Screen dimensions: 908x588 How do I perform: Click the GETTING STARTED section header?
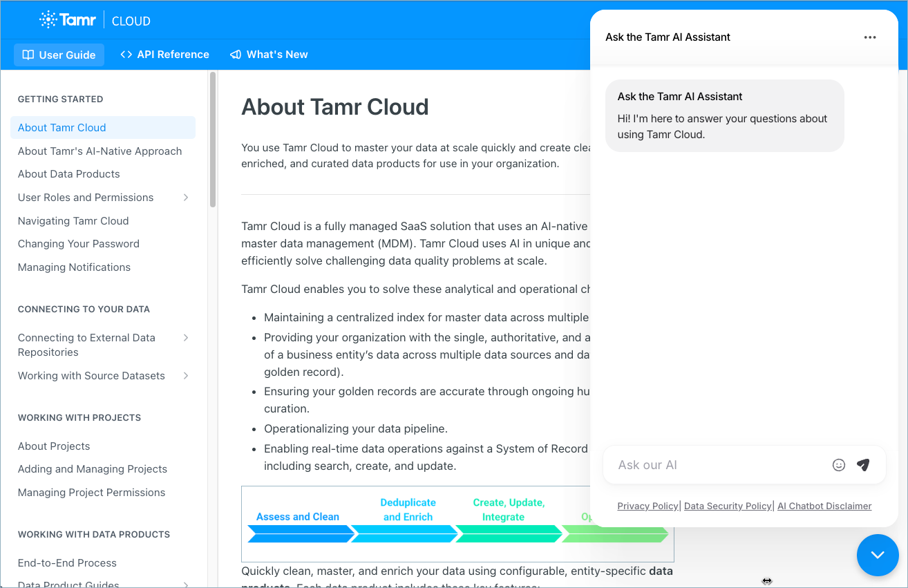click(60, 99)
